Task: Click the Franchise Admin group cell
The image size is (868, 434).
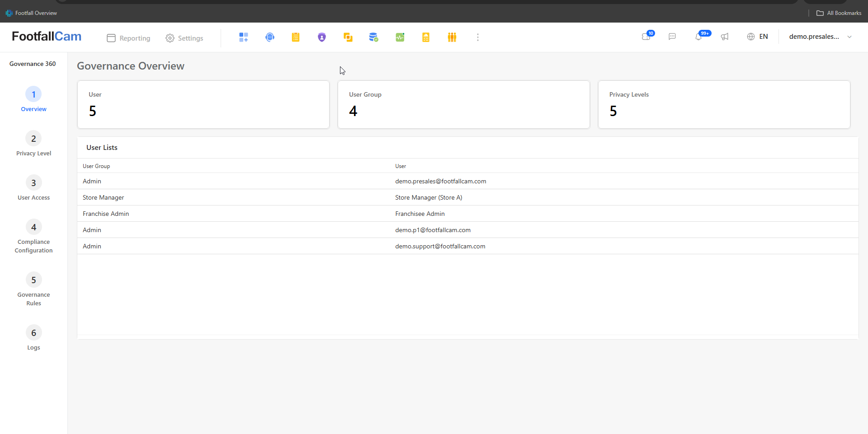Action: (106, 214)
